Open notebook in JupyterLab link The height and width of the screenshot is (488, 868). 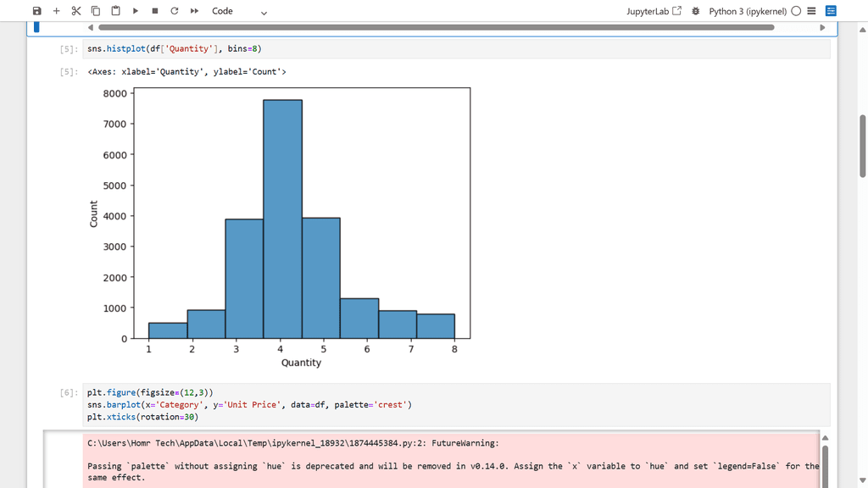pos(654,11)
